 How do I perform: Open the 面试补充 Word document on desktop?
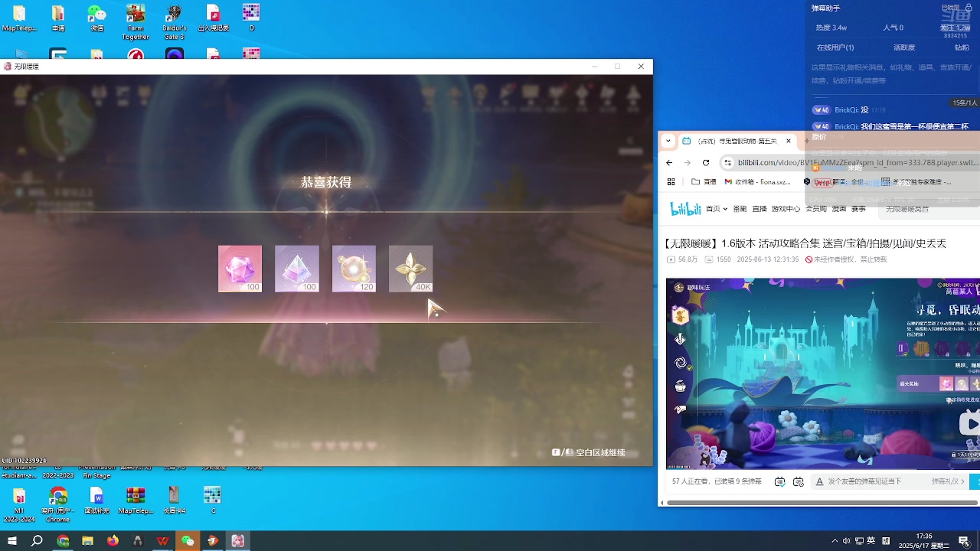coord(96,500)
